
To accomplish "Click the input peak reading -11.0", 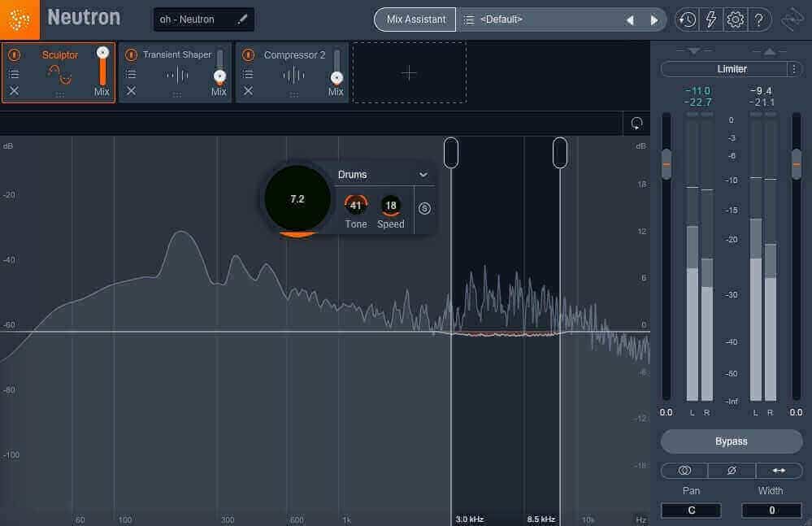I will pyautogui.click(x=697, y=90).
